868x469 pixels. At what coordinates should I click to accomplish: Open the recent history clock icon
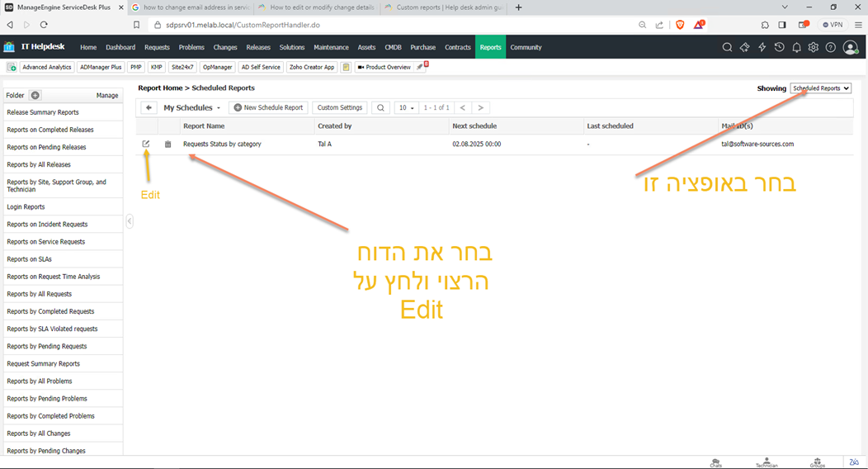(779, 47)
